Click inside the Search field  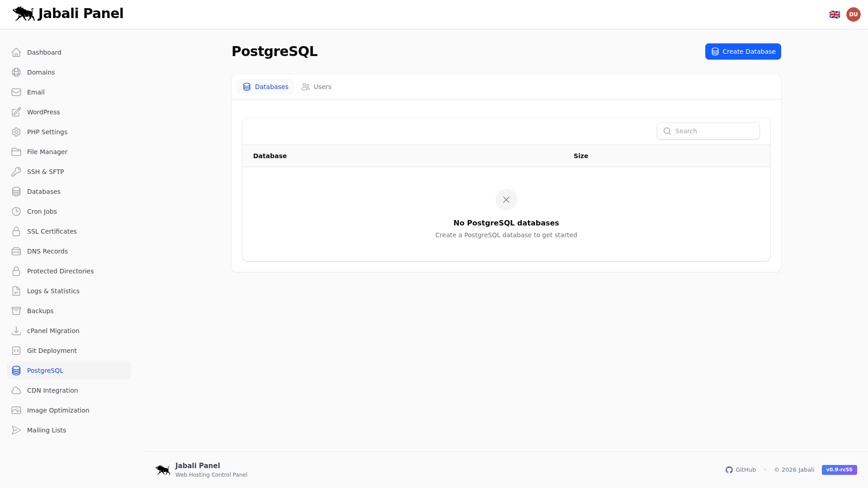[708, 131]
